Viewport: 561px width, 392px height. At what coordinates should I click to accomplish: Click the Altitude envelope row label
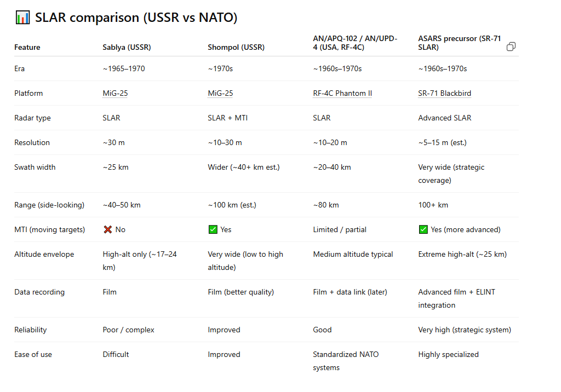44,254
